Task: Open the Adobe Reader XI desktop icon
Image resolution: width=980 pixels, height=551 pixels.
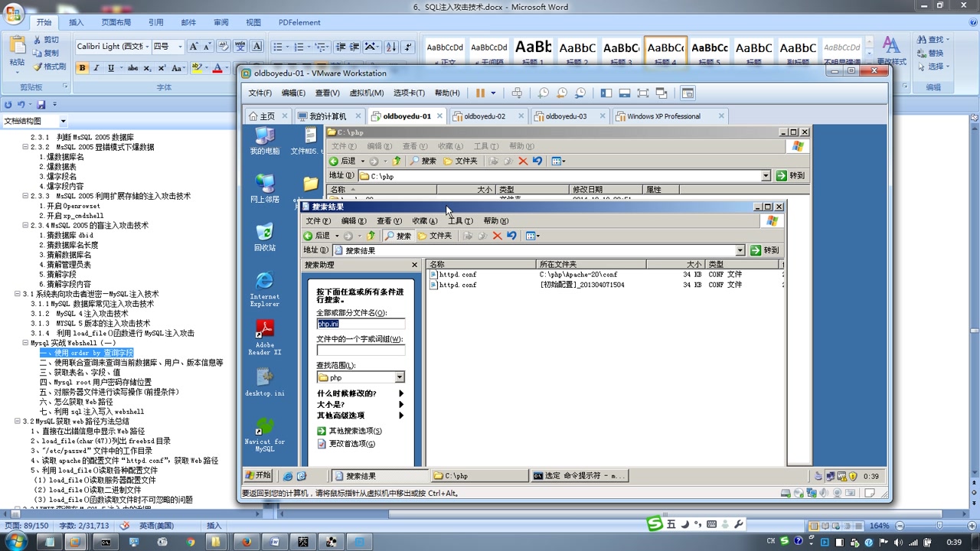Action: coord(265,337)
